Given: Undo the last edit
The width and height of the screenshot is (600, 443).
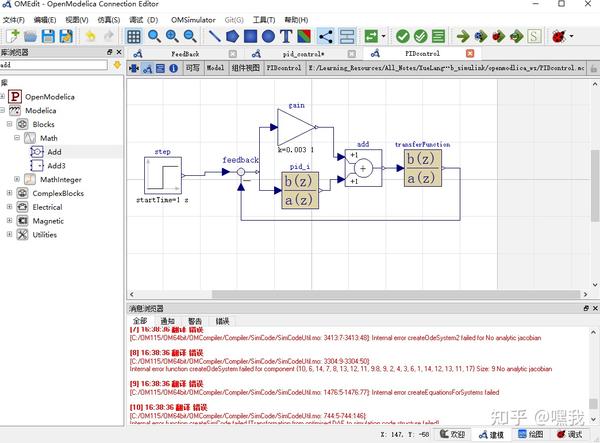Looking at the screenshot, I should coord(91,36).
